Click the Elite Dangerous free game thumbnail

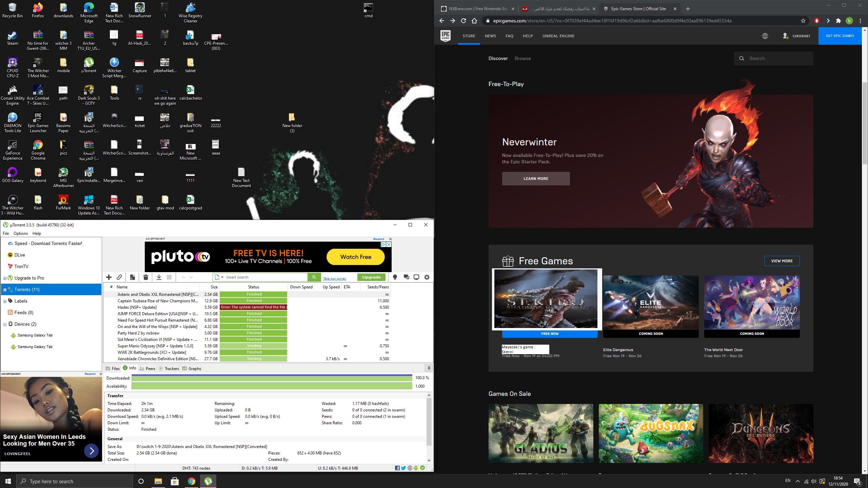[x=651, y=302]
